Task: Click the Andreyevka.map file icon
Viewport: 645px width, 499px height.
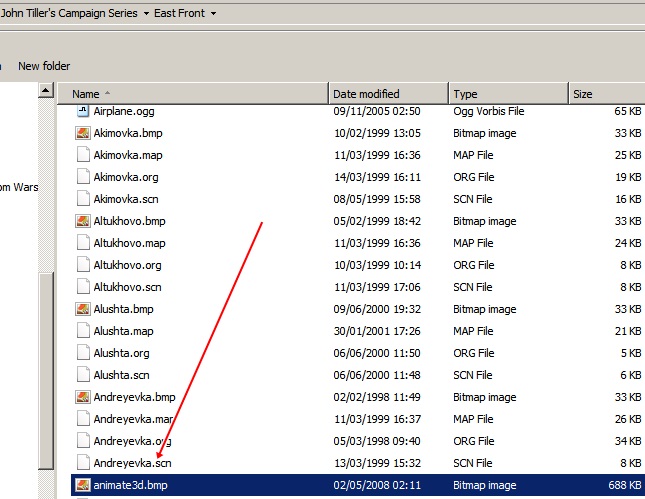Action: (83, 419)
